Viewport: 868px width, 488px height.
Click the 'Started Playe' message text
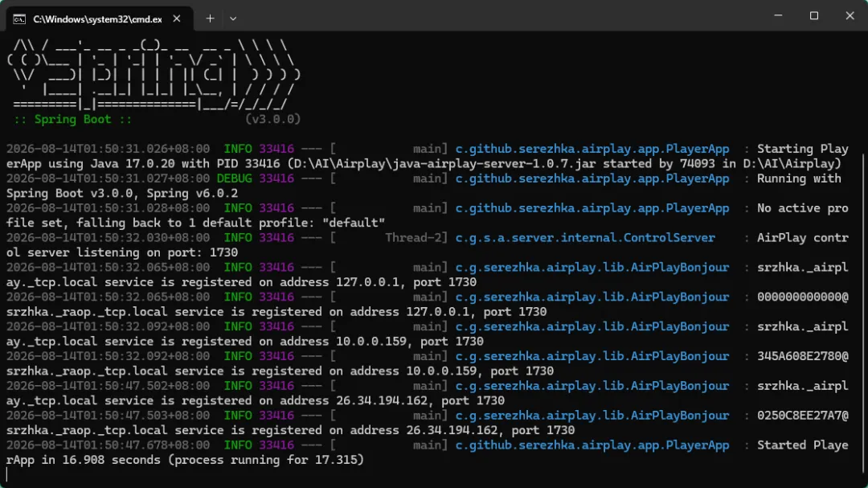click(803, 445)
